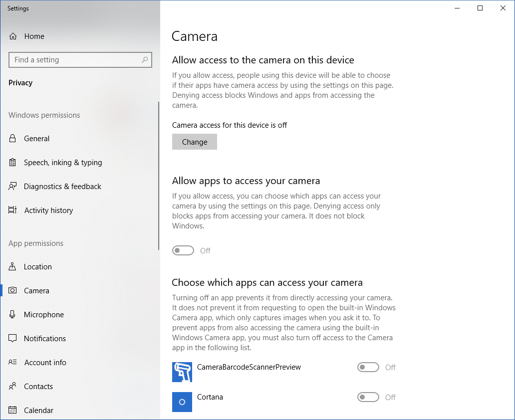This screenshot has height=420, width=515.
Task: Click the Speech, inking & typing clipboard icon
Action: 13,163
